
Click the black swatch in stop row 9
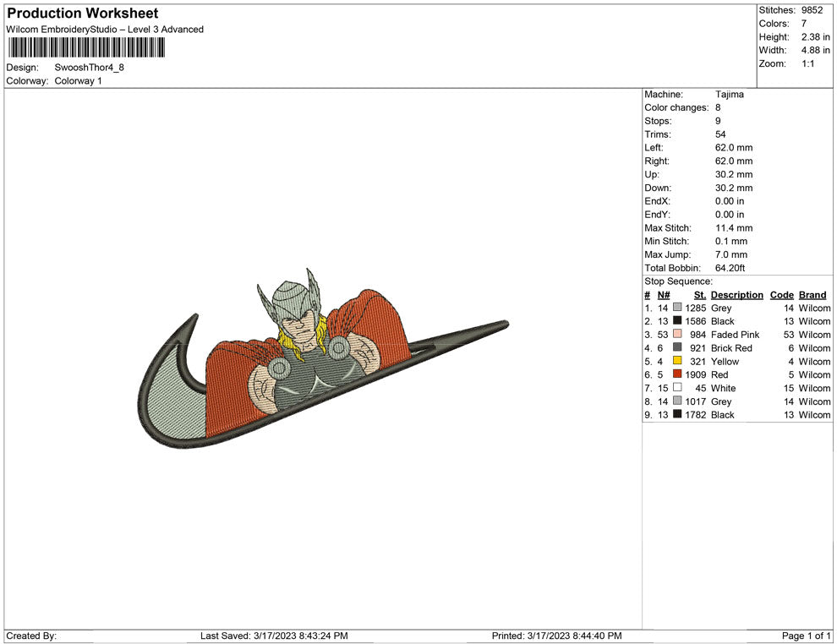(x=677, y=414)
